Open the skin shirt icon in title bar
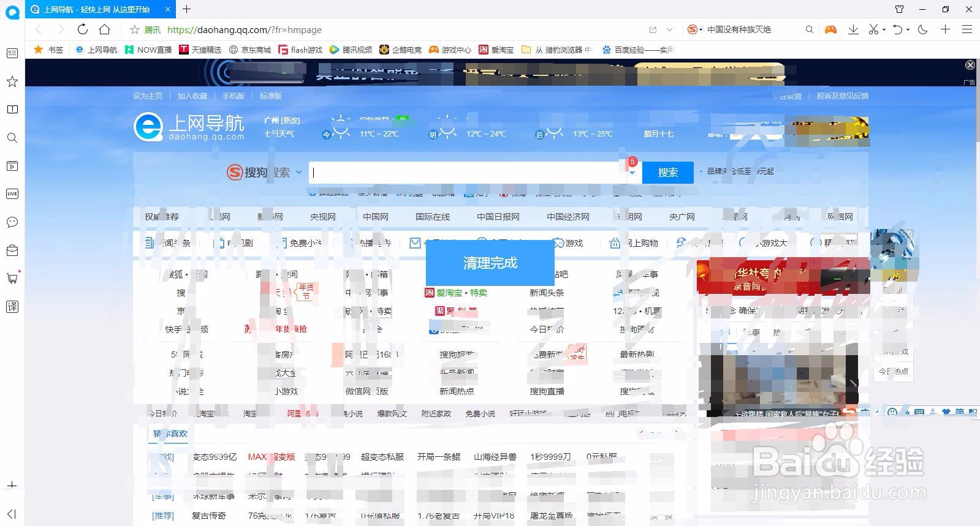The image size is (980, 526). click(899, 9)
